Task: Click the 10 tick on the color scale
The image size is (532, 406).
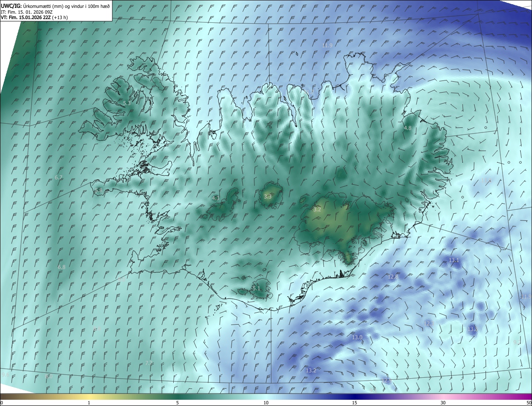Action: tap(266, 403)
